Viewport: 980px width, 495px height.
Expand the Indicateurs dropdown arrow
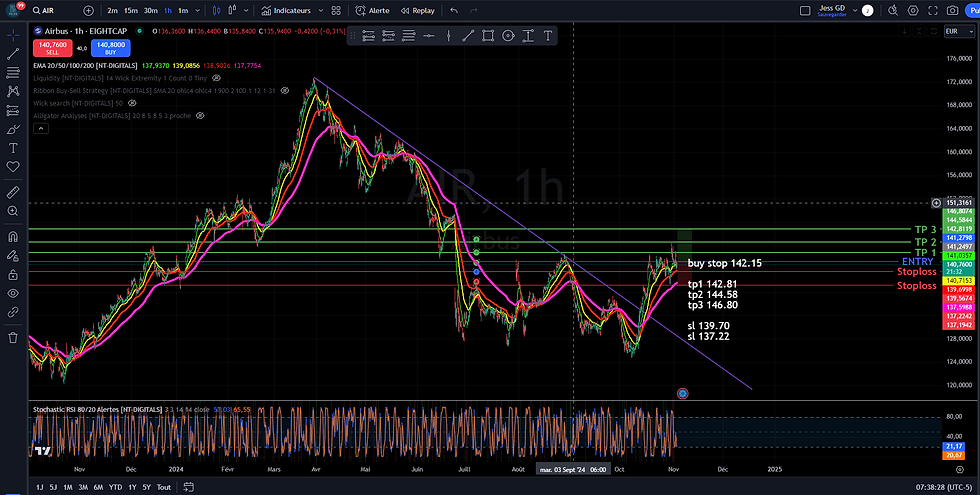(x=321, y=11)
